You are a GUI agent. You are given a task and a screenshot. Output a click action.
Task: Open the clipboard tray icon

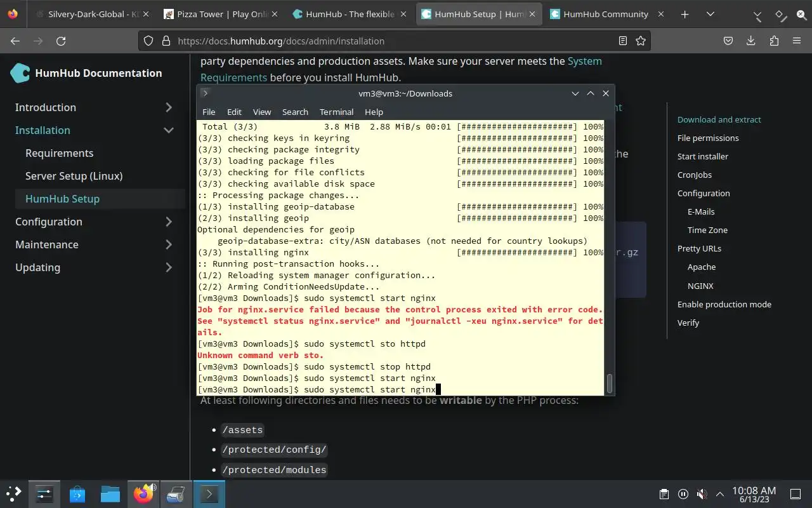(664, 494)
